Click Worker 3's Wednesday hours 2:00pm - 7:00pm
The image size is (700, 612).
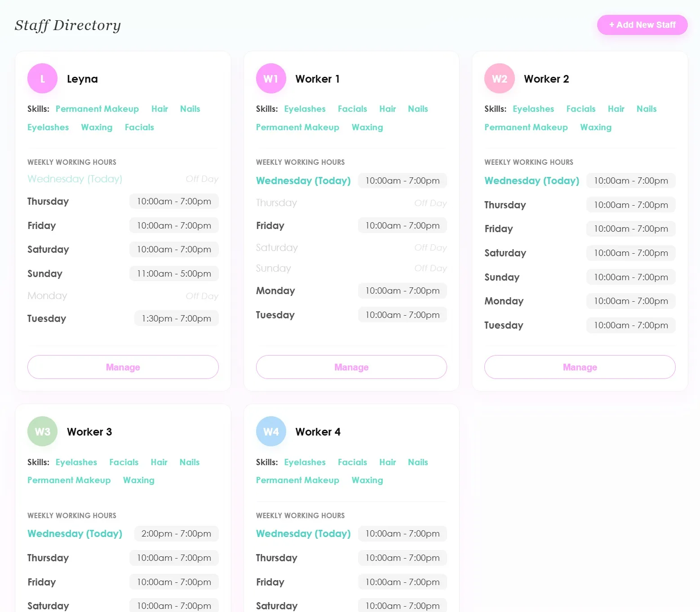click(x=176, y=533)
